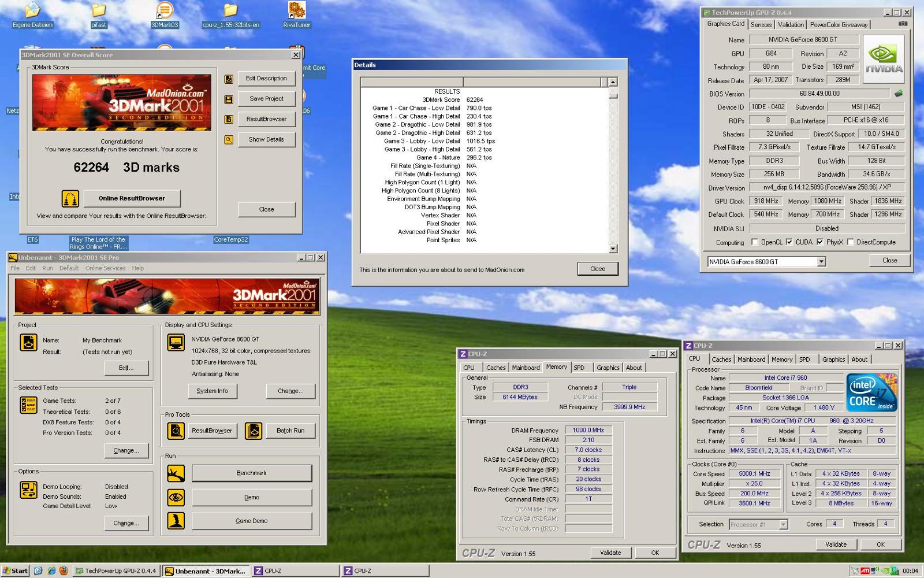Click the Game Demo button
The image size is (924, 578).
coord(252,521)
